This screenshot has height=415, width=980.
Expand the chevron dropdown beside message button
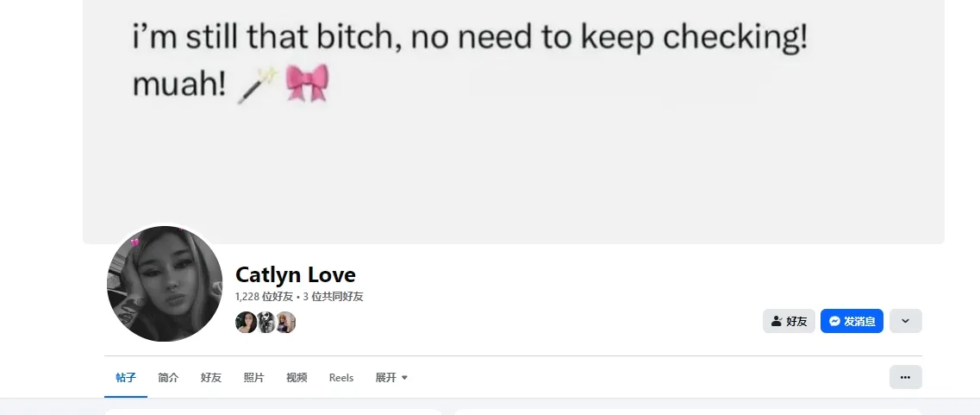(x=905, y=321)
